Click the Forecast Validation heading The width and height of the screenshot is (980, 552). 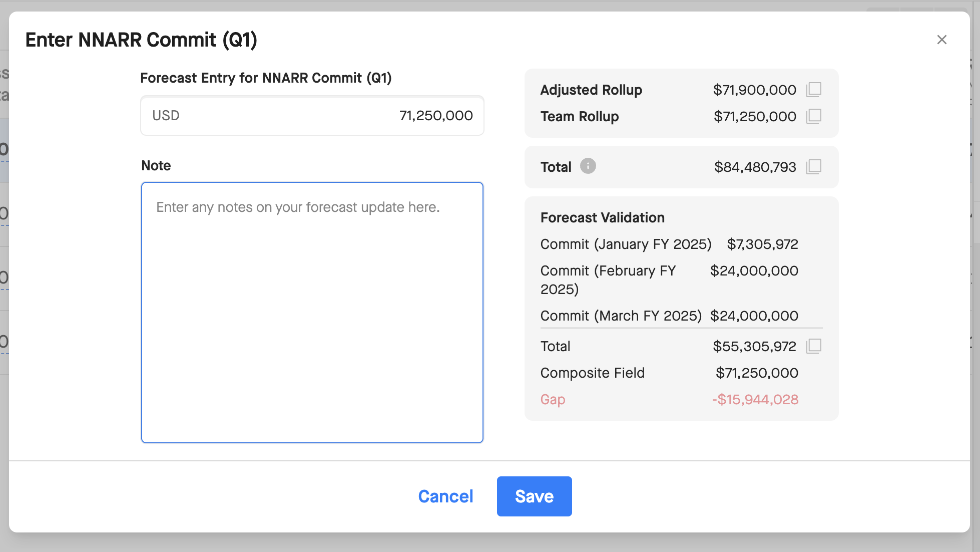point(603,217)
